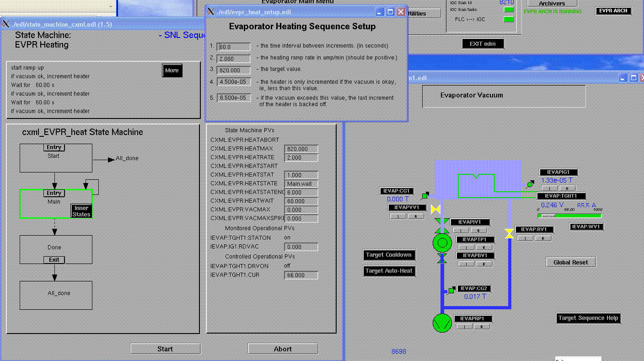Open the IEVAPIV1 device menu button
The height and width of the screenshot is (361, 644).
471,222
